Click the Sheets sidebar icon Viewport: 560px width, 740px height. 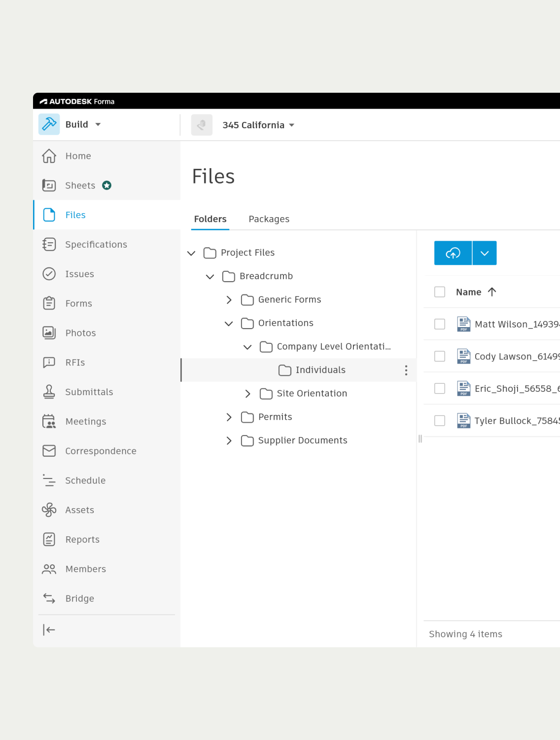pyautogui.click(x=49, y=185)
